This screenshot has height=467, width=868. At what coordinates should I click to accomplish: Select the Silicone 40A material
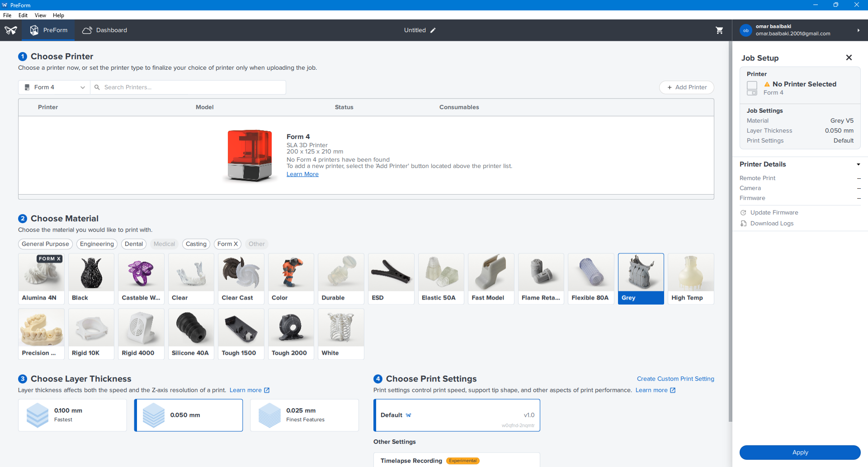pyautogui.click(x=191, y=334)
